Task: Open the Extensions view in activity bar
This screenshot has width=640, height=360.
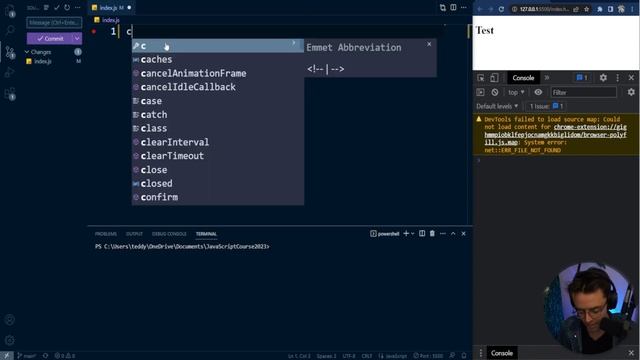Action: pos(10,94)
